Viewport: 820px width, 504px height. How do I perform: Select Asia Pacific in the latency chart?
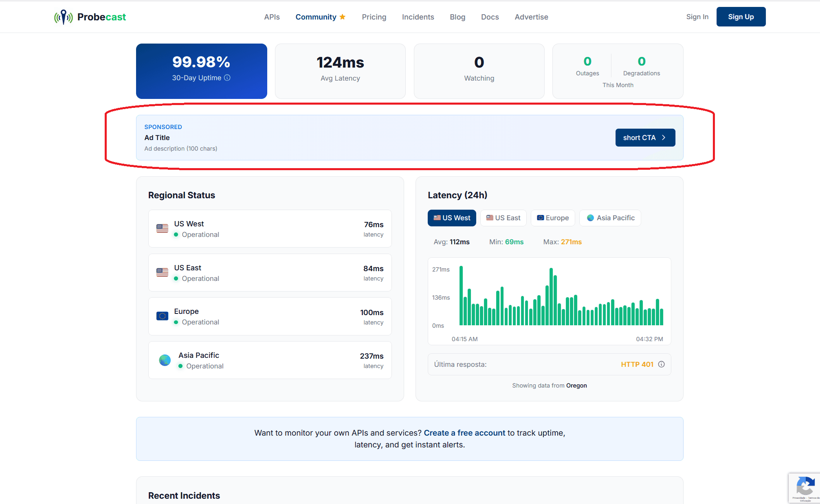pos(610,218)
